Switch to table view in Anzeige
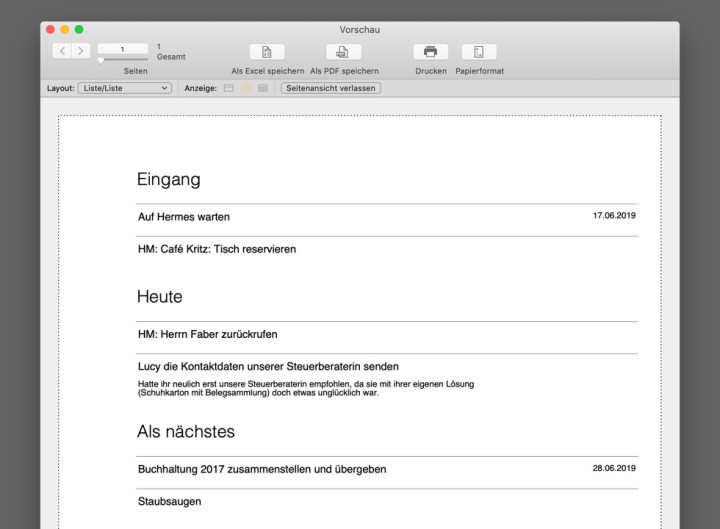 [x=262, y=88]
